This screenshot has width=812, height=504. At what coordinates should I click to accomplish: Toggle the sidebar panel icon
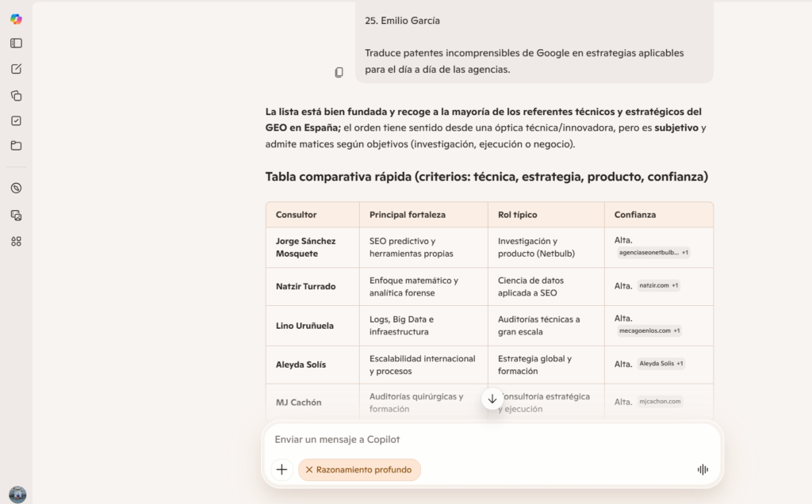coord(16,44)
